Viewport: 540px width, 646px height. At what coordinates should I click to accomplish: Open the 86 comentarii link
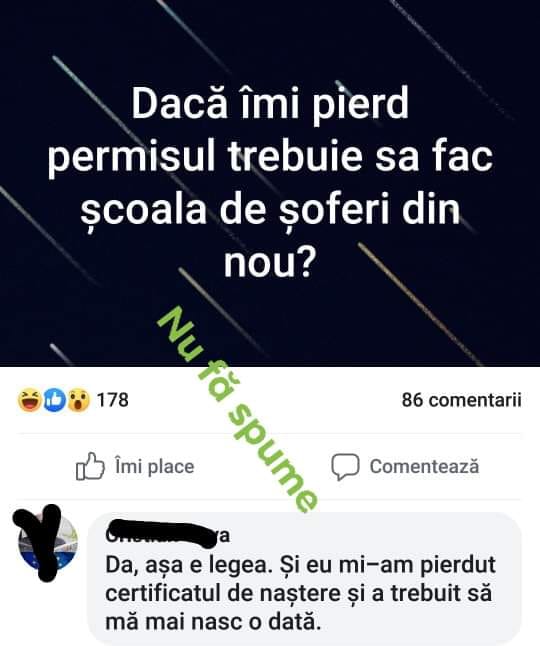coord(462,400)
